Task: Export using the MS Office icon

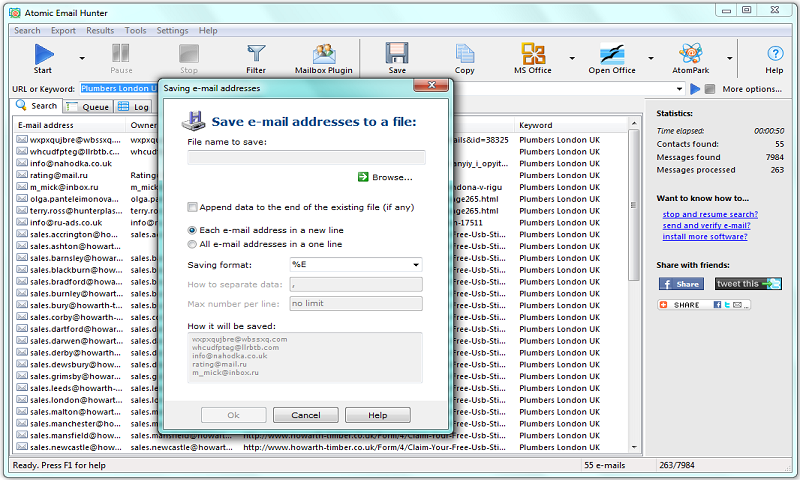Action: click(532, 56)
